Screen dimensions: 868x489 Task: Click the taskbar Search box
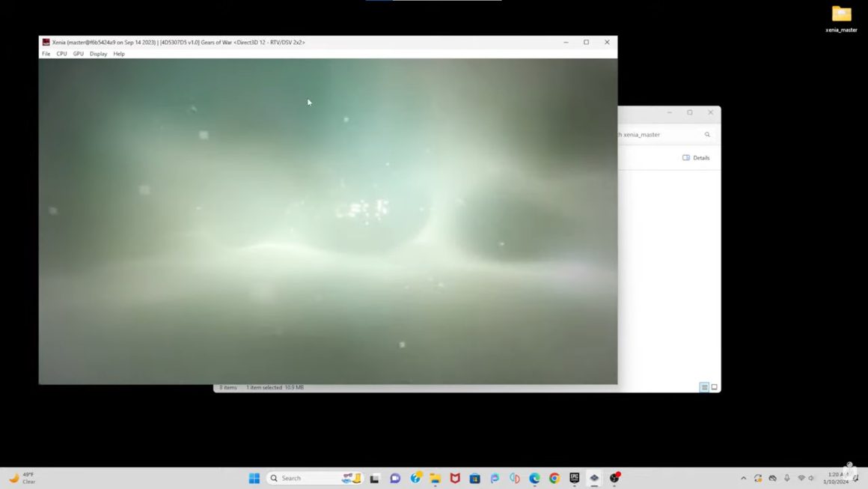point(303,478)
